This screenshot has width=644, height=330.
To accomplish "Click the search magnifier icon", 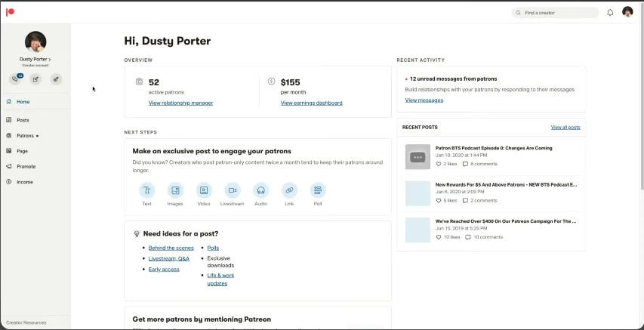I will [x=519, y=13].
